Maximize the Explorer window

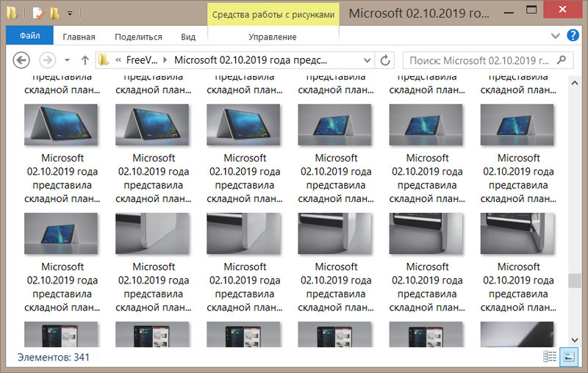[x=531, y=10]
